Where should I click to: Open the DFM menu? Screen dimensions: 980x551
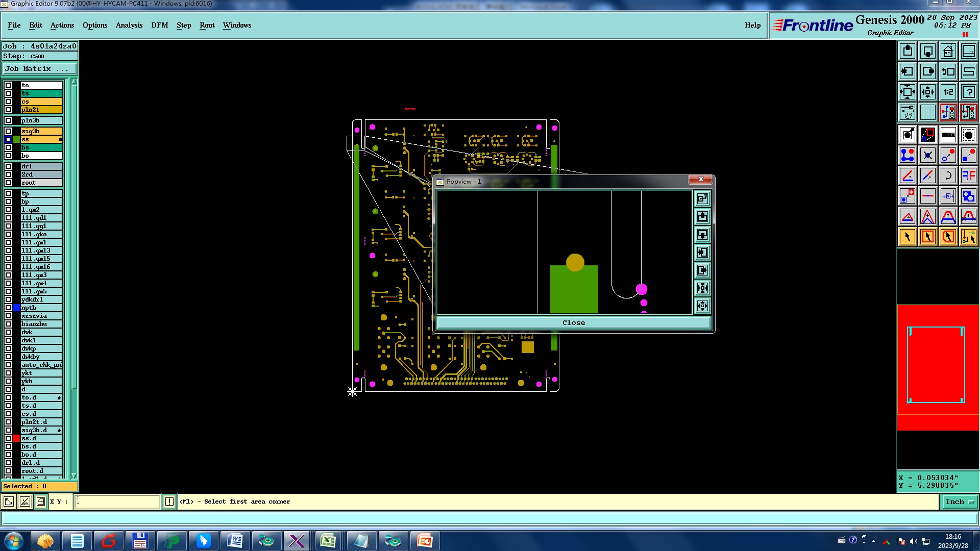(159, 25)
